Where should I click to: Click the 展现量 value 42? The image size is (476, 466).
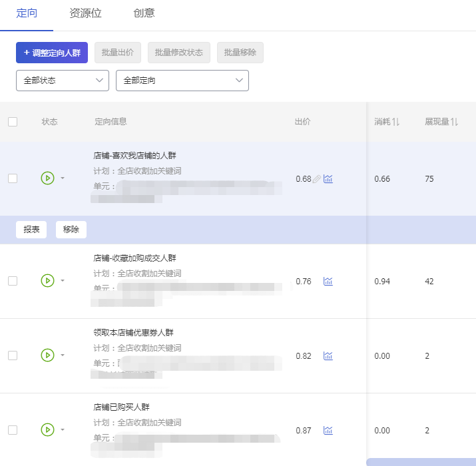pyautogui.click(x=429, y=282)
